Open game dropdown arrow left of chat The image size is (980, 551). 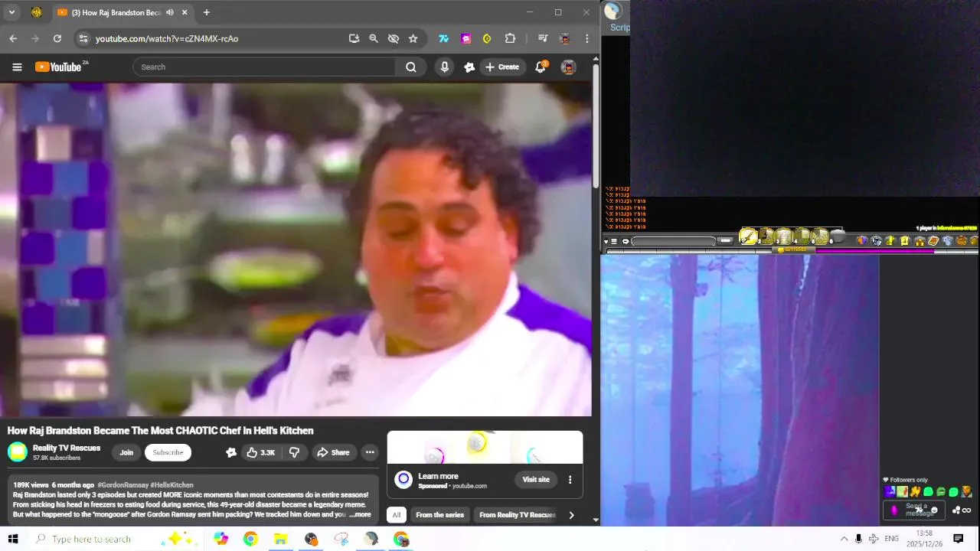(x=606, y=242)
